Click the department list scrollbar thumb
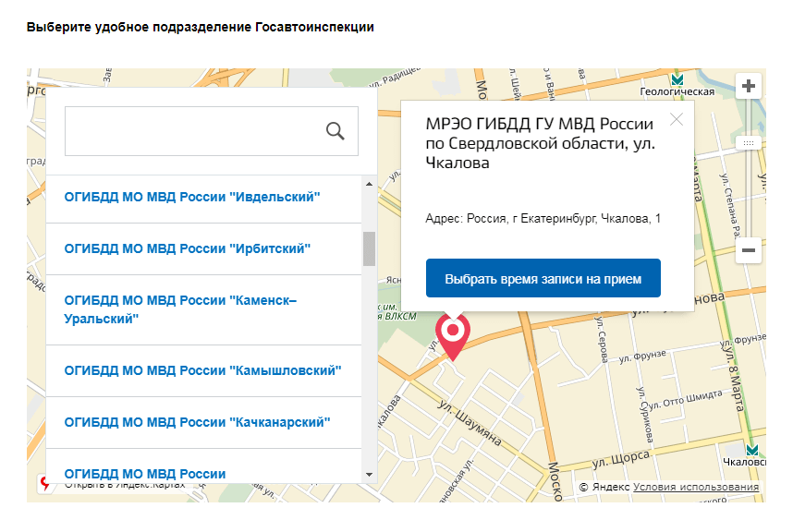 coord(369,248)
